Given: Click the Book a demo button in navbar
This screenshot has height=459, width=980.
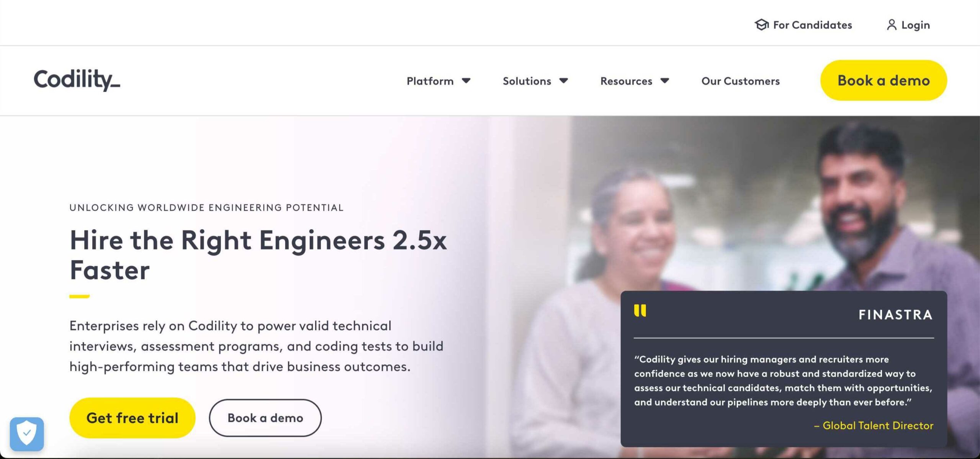Looking at the screenshot, I should [x=883, y=80].
